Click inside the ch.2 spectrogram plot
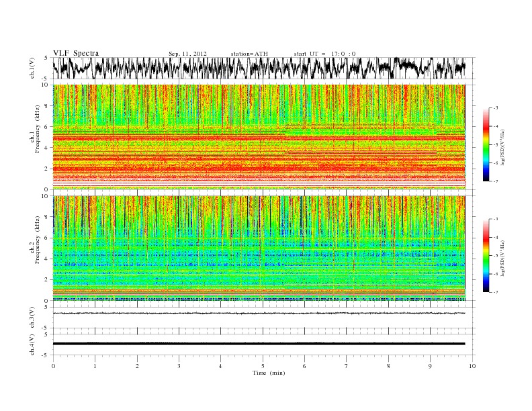This screenshot has height=411, width=532. [x=259, y=248]
